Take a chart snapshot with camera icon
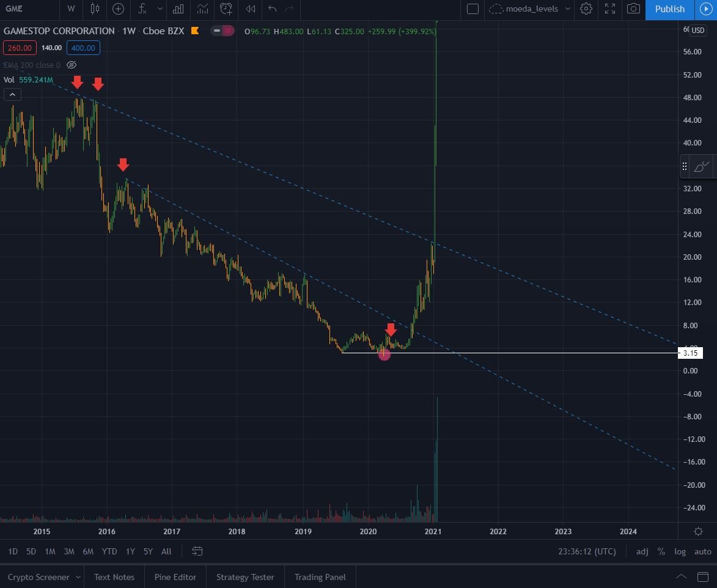Viewport: 717px width, 588px height. click(633, 9)
